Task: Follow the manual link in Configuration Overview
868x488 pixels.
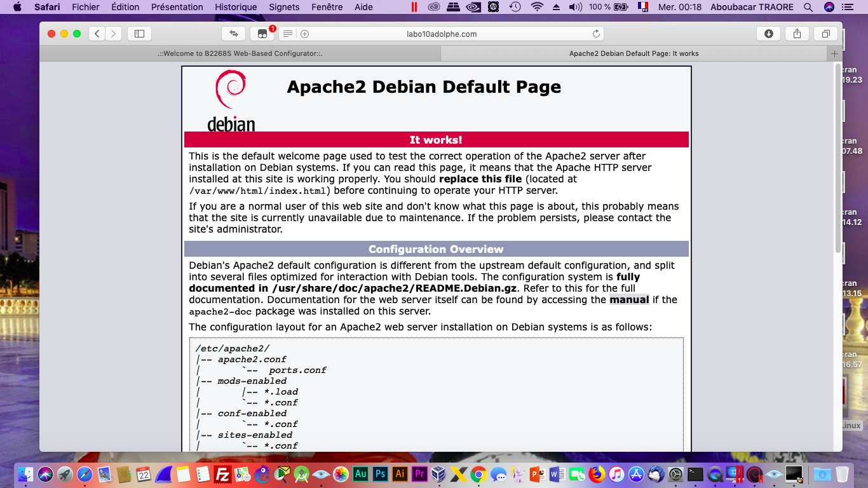Action: tap(629, 299)
